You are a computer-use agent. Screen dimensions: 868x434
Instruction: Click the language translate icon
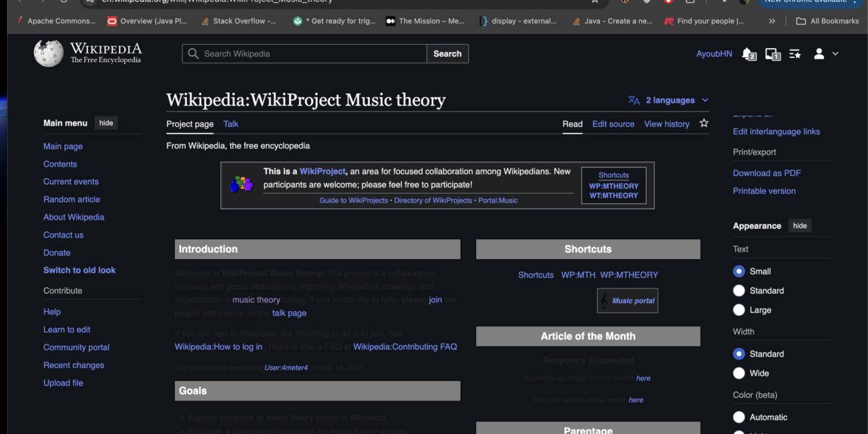tap(634, 100)
